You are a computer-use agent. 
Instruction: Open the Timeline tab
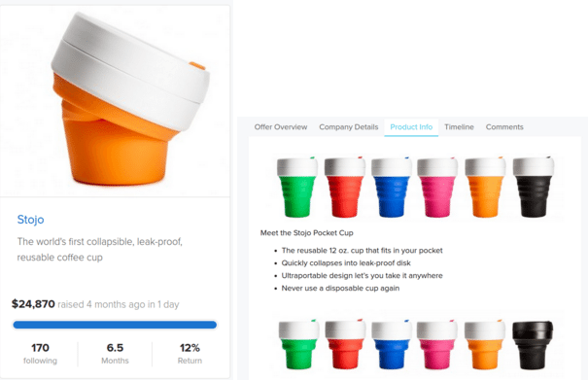[459, 127]
